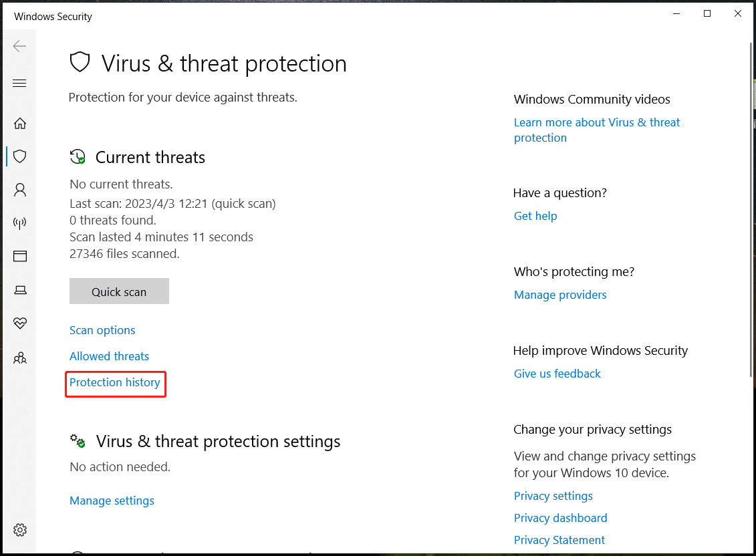Screen dimensions: 756x556
Task: Open Scan options link
Action: pyautogui.click(x=102, y=330)
